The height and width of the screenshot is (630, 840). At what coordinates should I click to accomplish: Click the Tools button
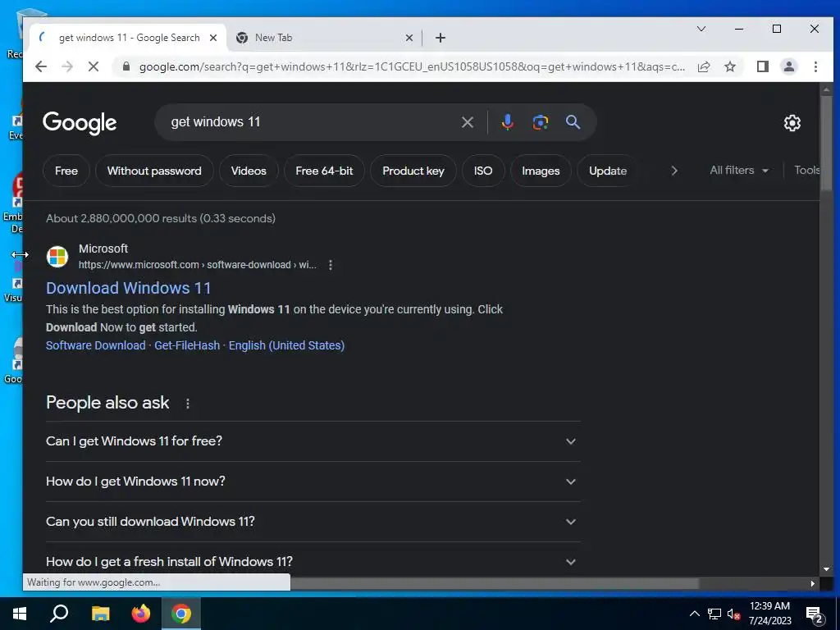click(807, 171)
